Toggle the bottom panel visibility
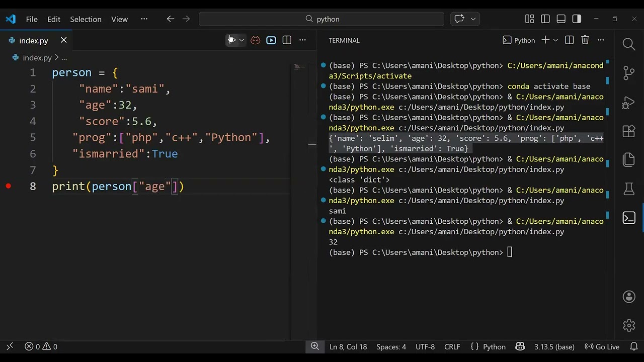 [561, 19]
